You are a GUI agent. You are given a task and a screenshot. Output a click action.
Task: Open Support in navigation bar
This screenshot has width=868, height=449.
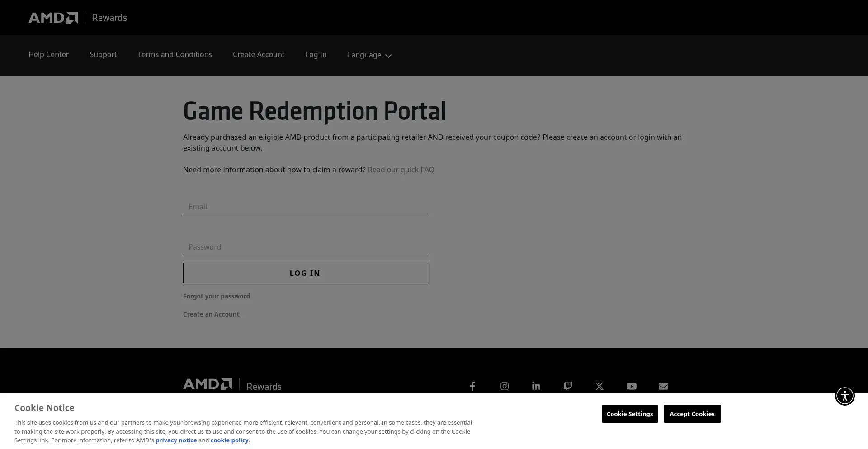pos(103,54)
